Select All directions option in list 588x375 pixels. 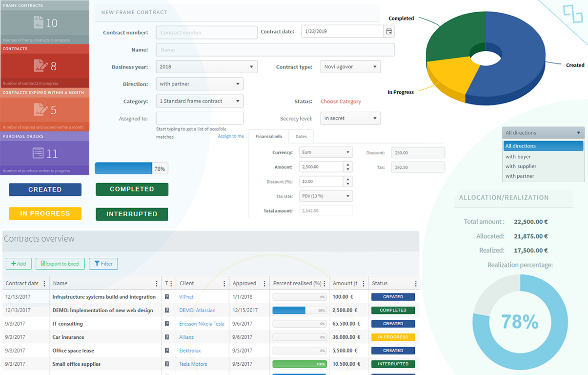click(543, 146)
